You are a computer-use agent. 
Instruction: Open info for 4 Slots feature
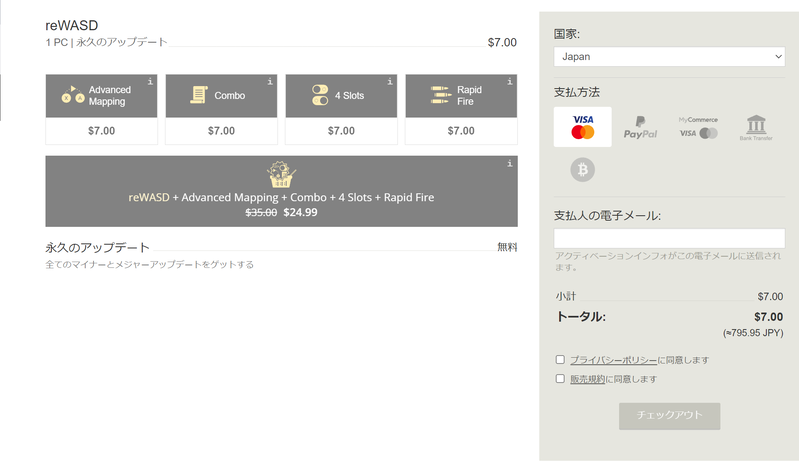coord(390,81)
